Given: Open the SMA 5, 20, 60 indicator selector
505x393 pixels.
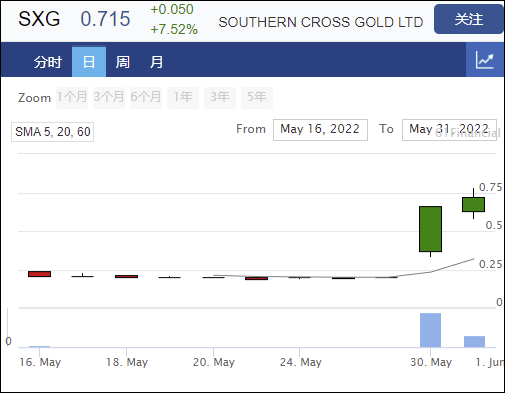Looking at the screenshot, I should [x=52, y=132].
